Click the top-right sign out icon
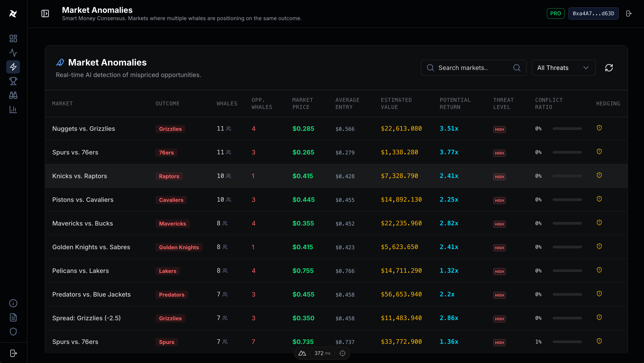 [x=629, y=14]
